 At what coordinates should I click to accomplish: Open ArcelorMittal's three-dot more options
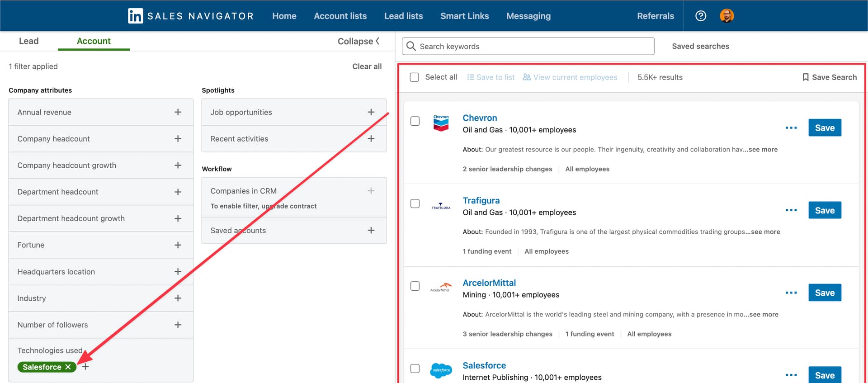tap(791, 293)
